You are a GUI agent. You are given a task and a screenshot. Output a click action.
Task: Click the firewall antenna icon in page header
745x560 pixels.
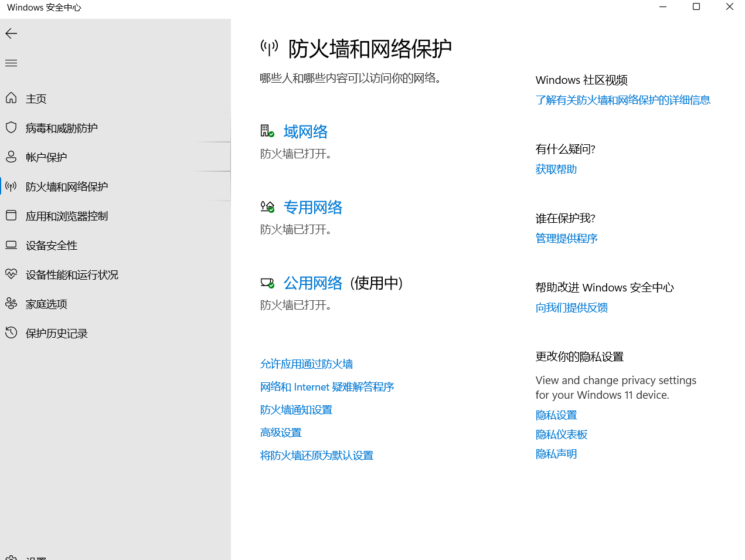click(x=269, y=48)
